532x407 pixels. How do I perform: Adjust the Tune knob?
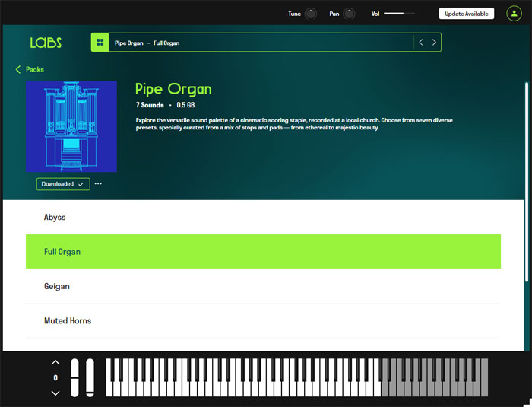(x=310, y=14)
